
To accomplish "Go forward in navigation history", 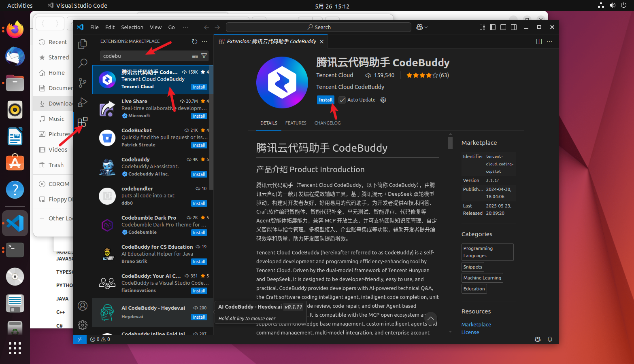I will [x=217, y=27].
